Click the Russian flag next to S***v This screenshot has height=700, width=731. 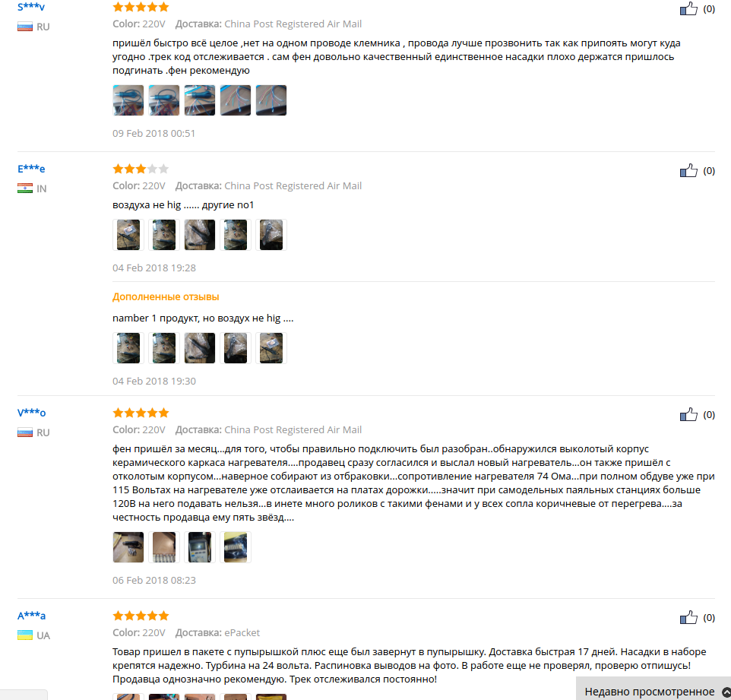coord(25,27)
